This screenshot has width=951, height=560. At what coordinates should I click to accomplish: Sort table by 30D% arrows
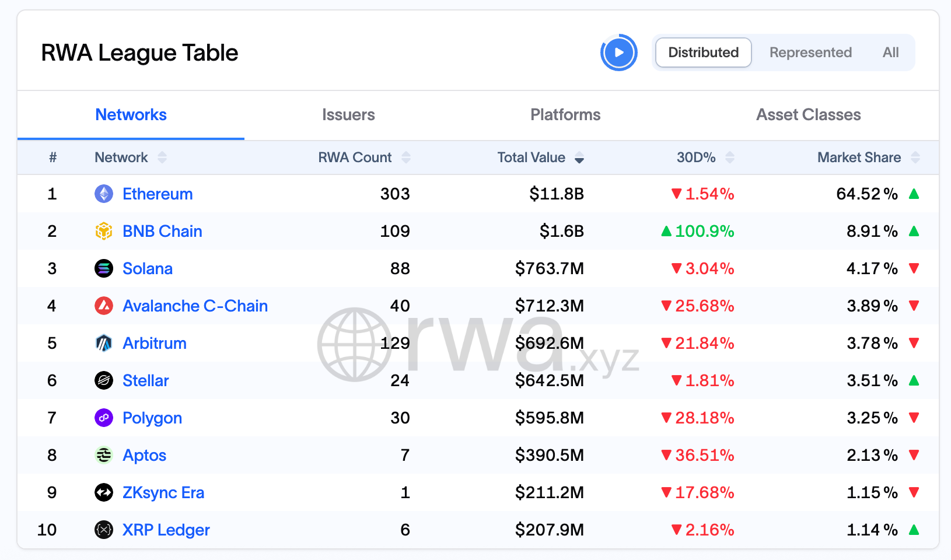(x=730, y=157)
